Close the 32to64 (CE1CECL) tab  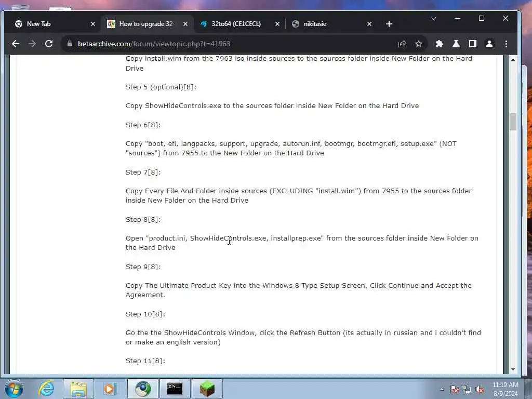tap(277, 24)
